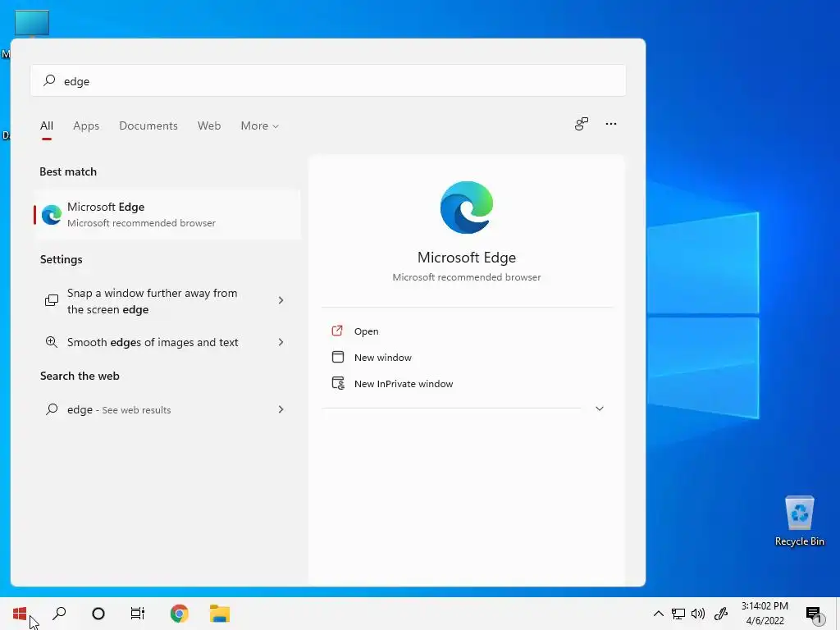
Task: Launch New InPrivate window
Action: click(404, 384)
